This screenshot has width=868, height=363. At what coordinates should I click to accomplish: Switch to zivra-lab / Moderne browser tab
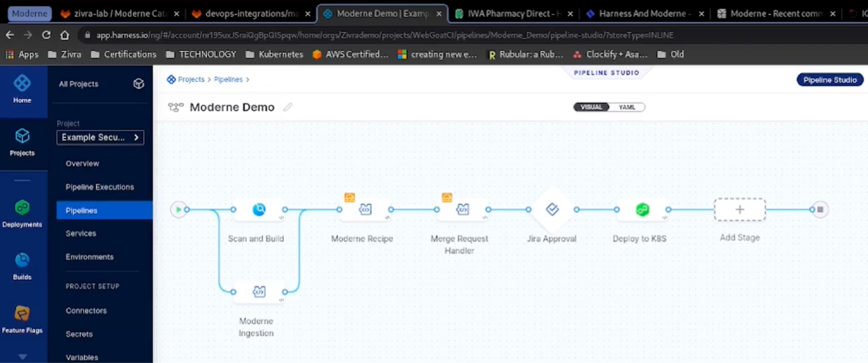coord(119,14)
